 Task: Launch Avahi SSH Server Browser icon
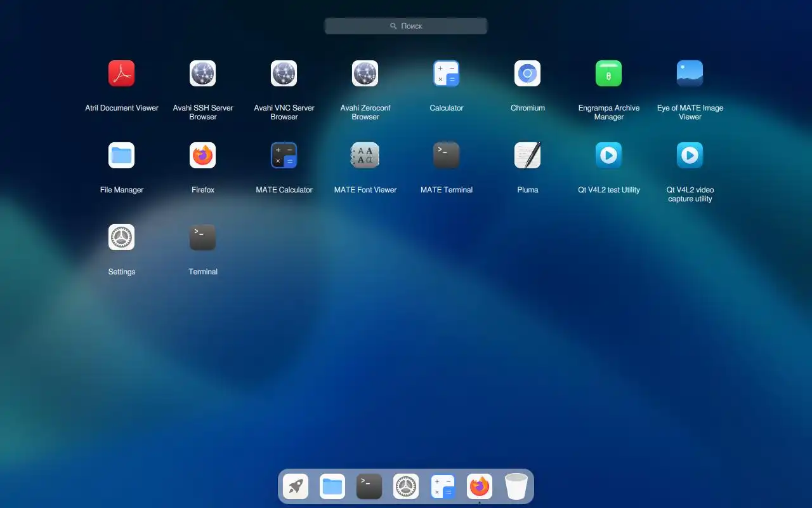pyautogui.click(x=202, y=74)
